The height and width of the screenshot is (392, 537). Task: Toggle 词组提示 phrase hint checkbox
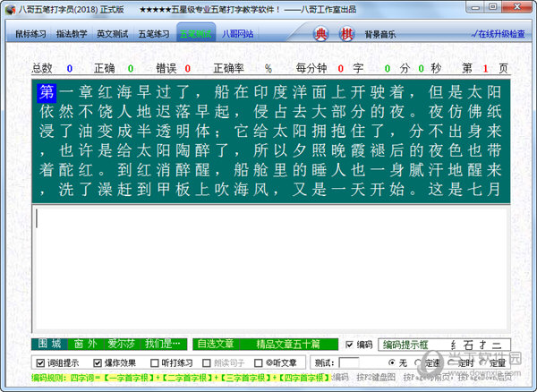tap(40, 362)
